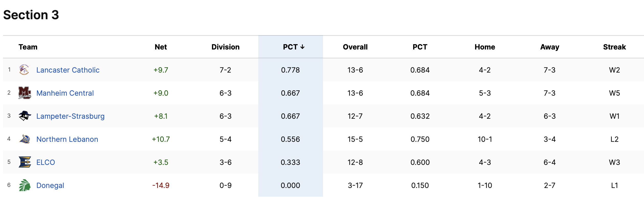Sort standings by Away record
644x199 pixels.
click(550, 47)
